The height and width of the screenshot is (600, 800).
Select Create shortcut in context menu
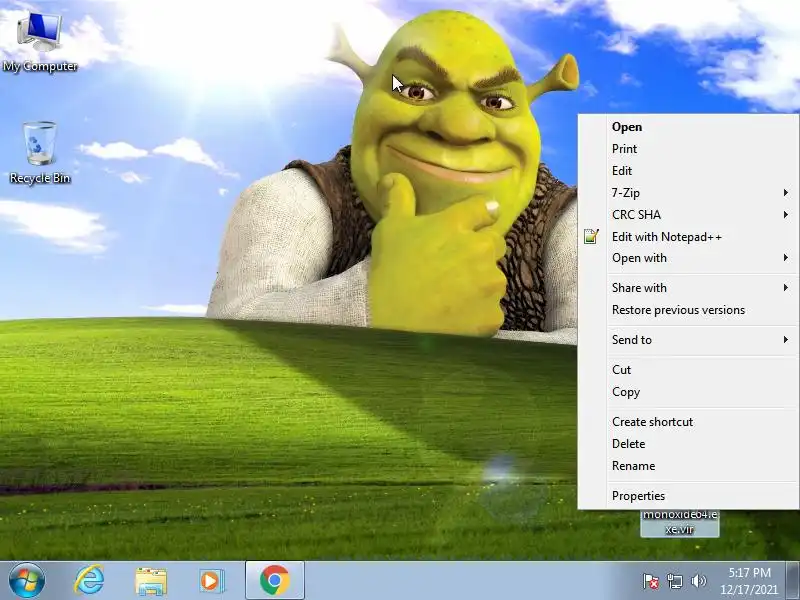[688, 421]
